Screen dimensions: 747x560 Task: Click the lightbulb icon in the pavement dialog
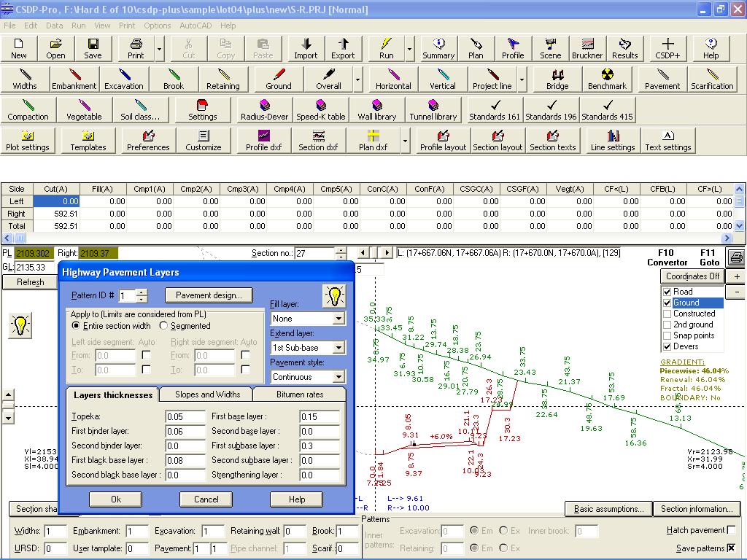click(334, 296)
